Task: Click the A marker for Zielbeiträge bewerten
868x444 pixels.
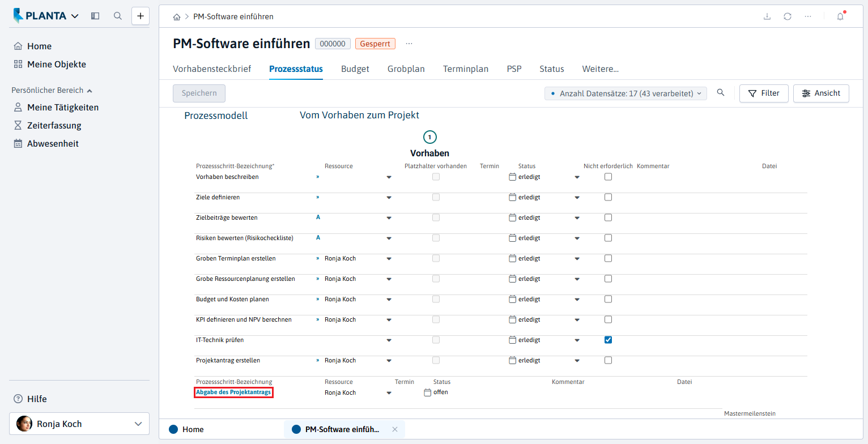Action: pyautogui.click(x=318, y=217)
